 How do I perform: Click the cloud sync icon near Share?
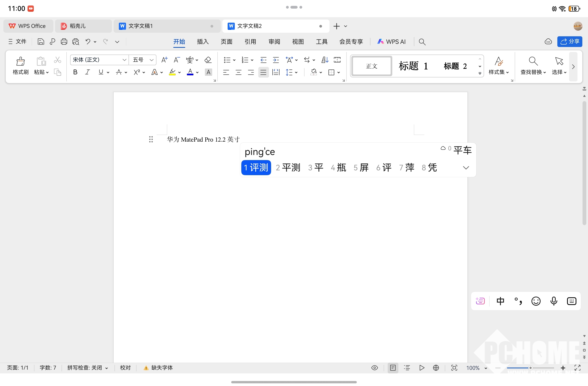548,42
